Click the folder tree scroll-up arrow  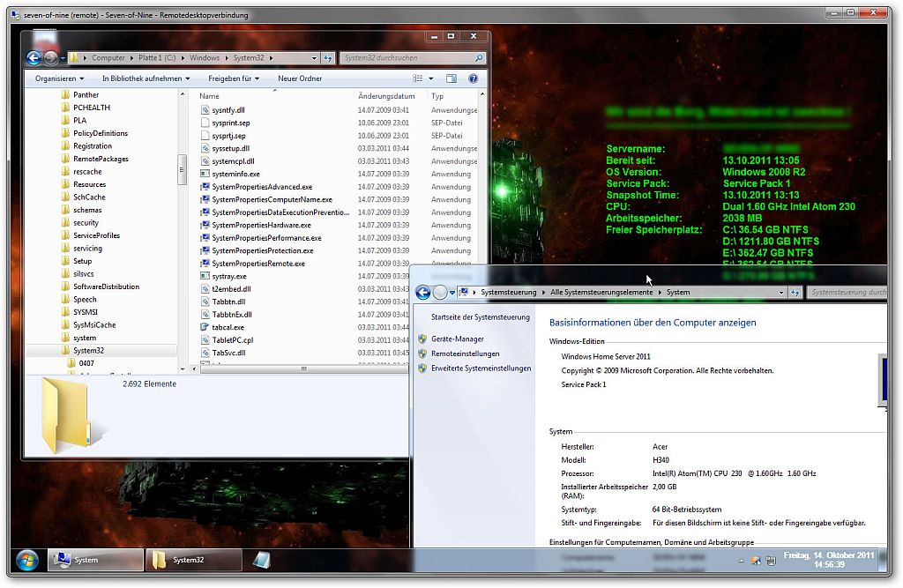click(183, 94)
